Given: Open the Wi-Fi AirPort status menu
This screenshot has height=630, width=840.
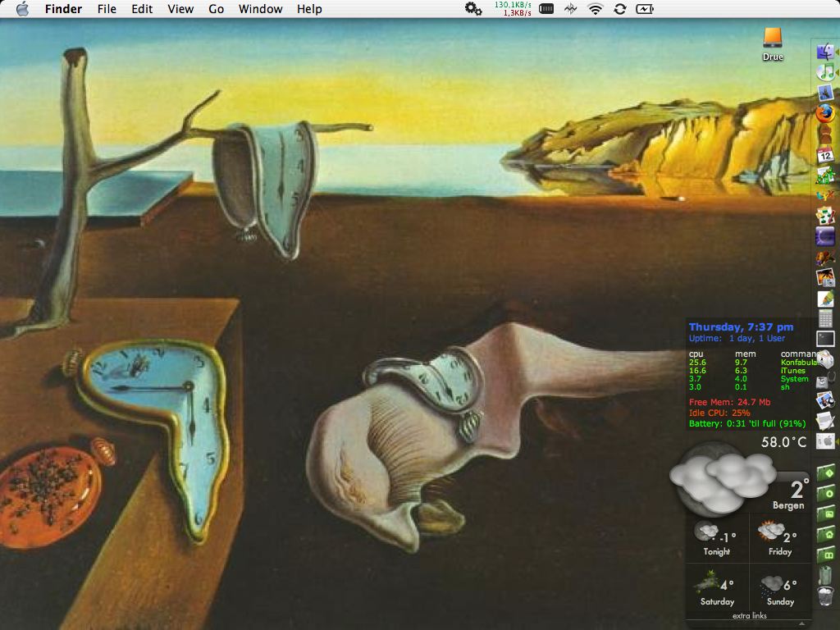Looking at the screenshot, I should coord(596,8).
